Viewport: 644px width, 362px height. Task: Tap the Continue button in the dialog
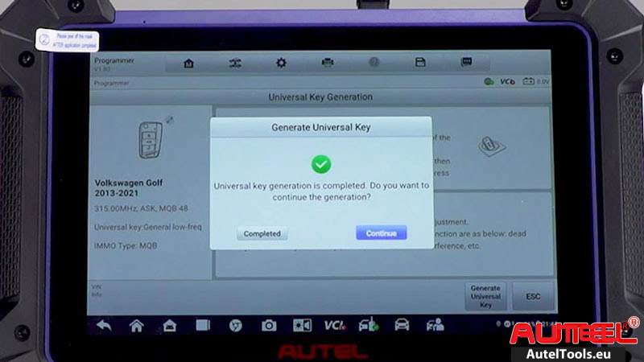[x=381, y=233]
